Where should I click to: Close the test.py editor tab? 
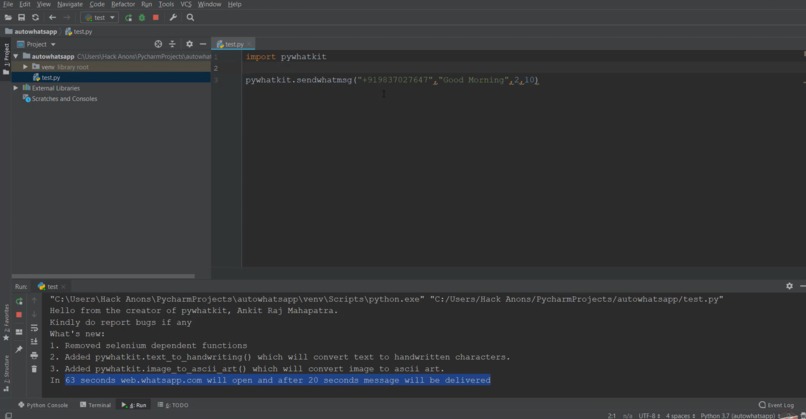click(249, 44)
